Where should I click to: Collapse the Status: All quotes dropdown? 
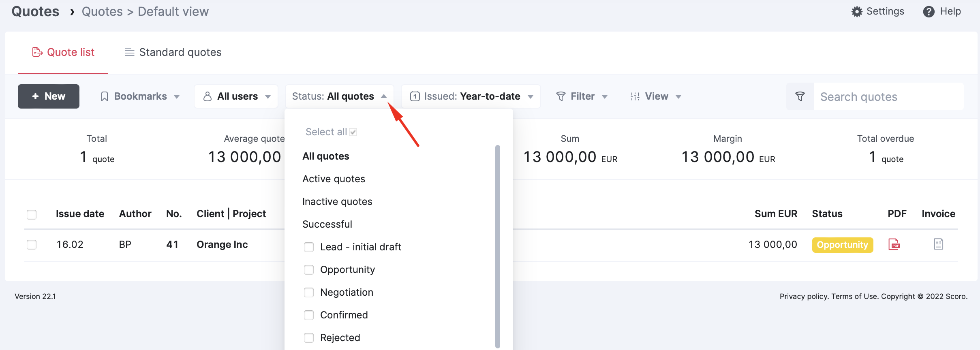point(340,96)
